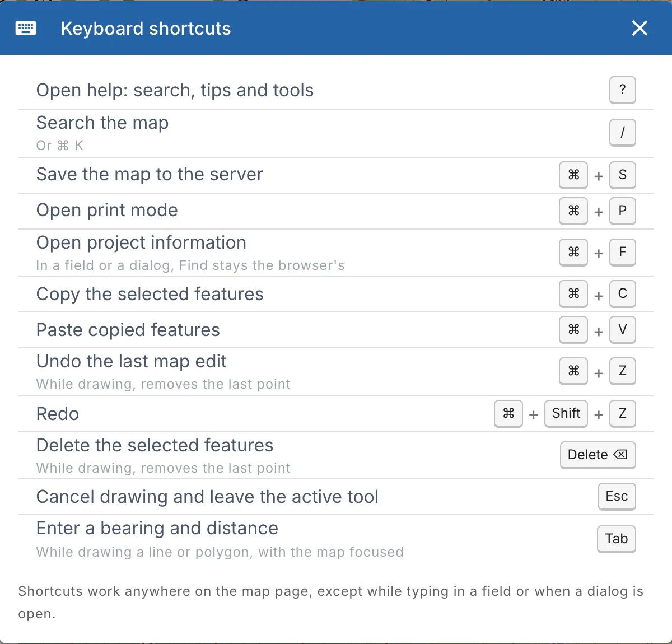This screenshot has width=672, height=644.
Task: Select the 'Search the map' label
Action: pos(102,123)
